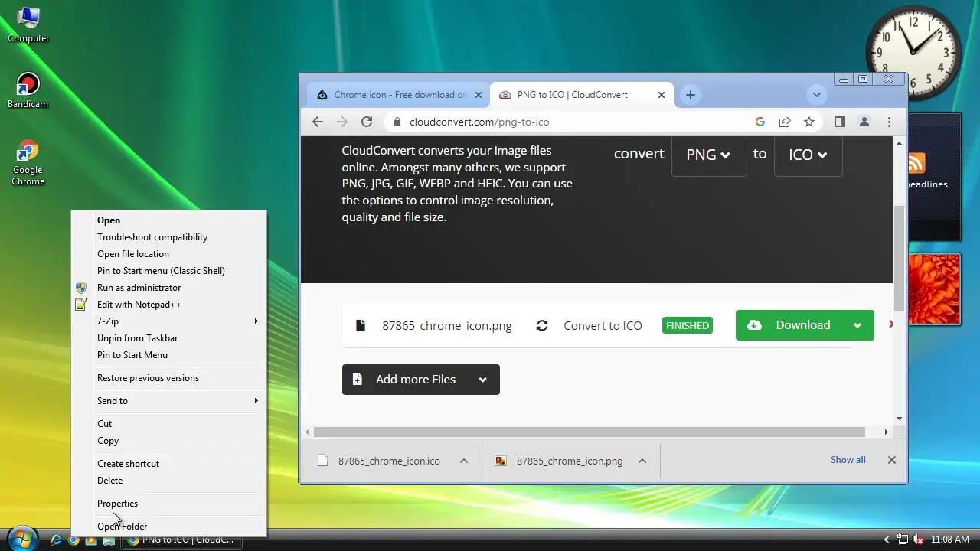
Task: Select Edit with Notepad++
Action: [x=168, y=305]
